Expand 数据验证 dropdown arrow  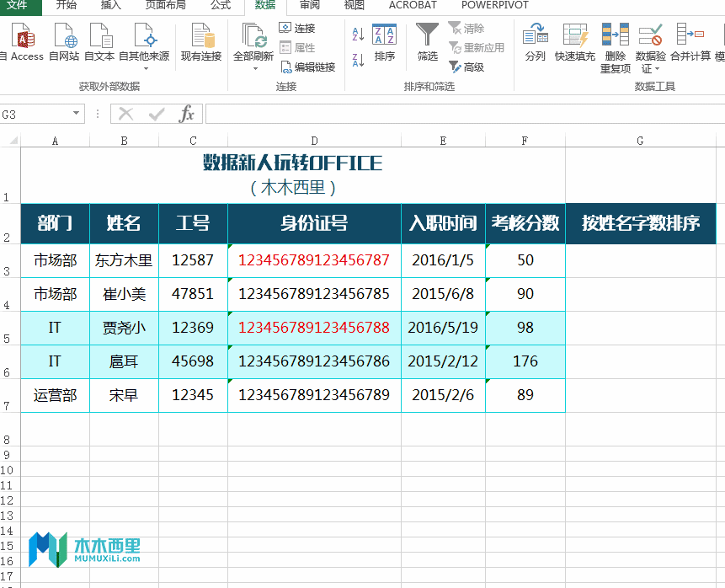pyautogui.click(x=657, y=69)
